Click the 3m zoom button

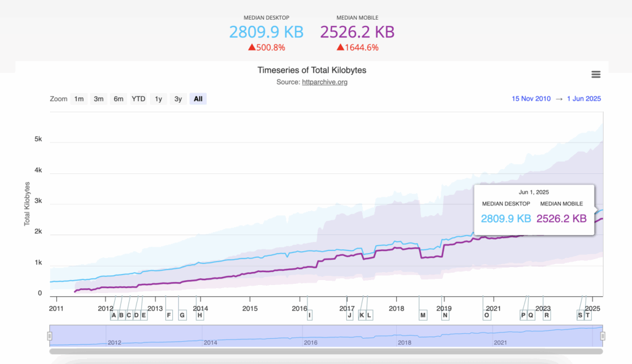[x=98, y=99]
